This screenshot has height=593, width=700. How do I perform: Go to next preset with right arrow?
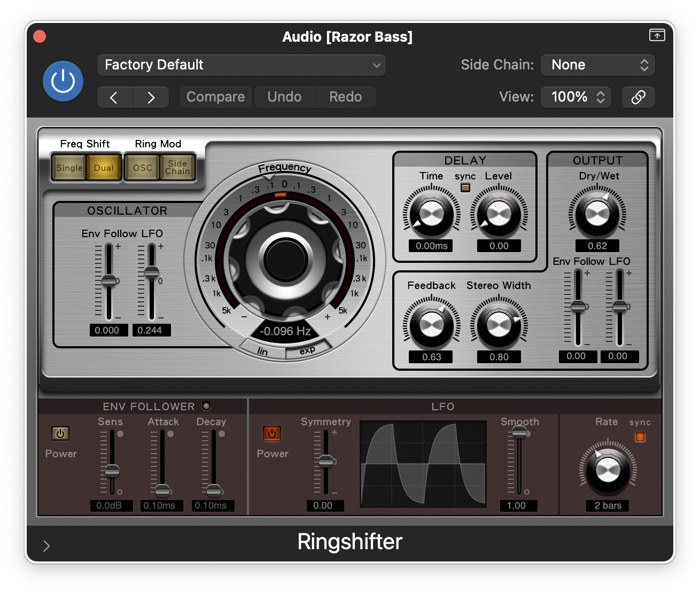click(151, 97)
